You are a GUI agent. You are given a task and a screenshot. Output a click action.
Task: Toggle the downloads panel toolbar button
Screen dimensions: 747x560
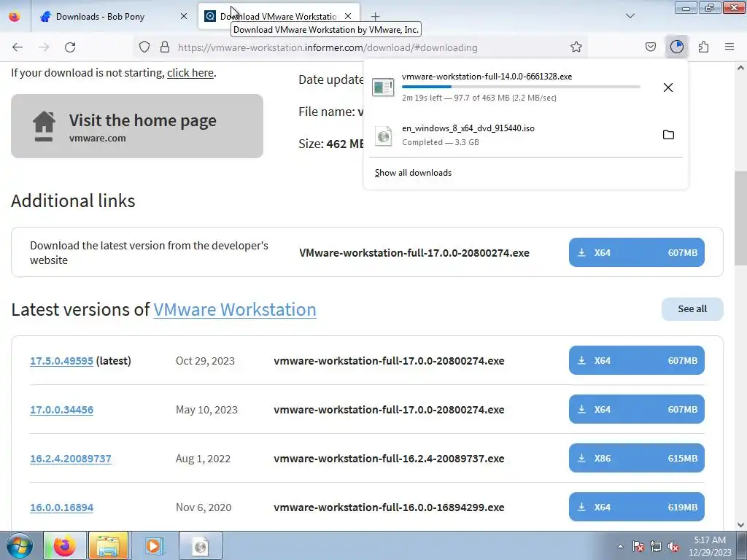(x=676, y=47)
